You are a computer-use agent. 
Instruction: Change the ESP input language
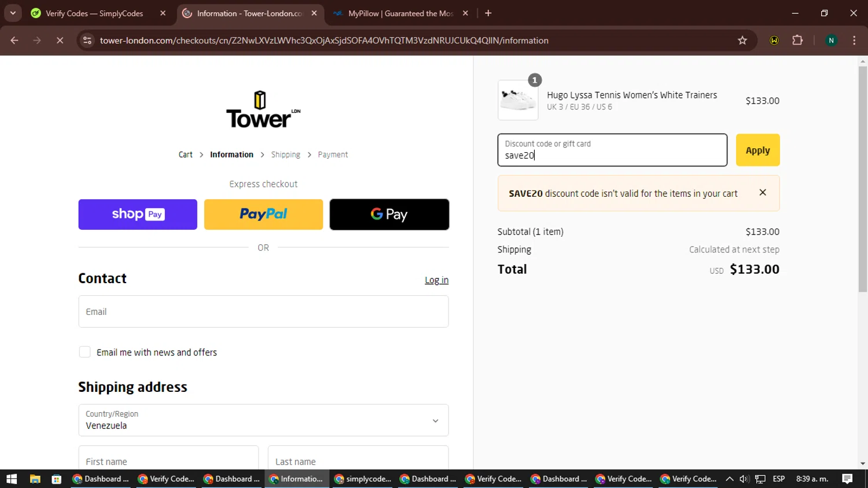click(x=779, y=479)
